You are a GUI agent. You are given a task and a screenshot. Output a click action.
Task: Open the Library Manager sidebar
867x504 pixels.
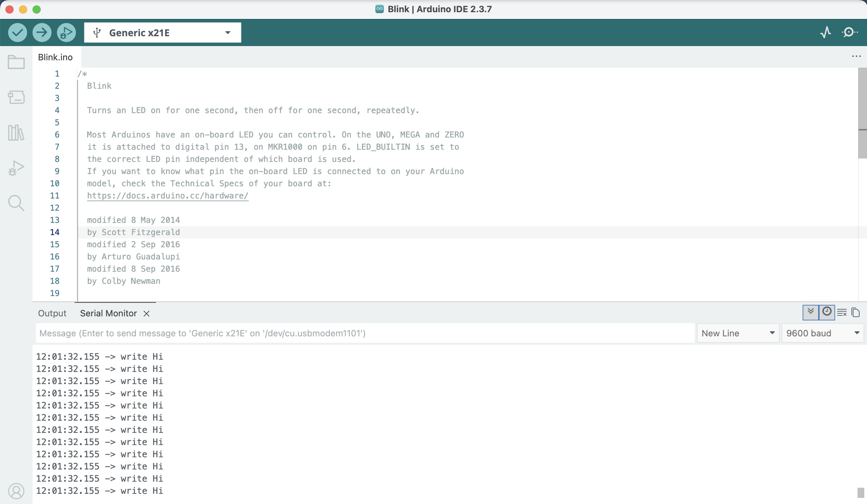coord(16,132)
